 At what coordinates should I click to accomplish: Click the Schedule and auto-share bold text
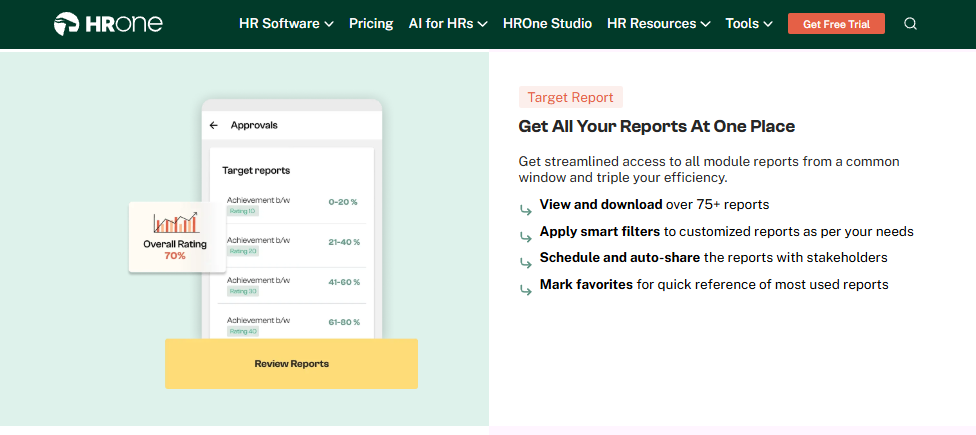[620, 258]
